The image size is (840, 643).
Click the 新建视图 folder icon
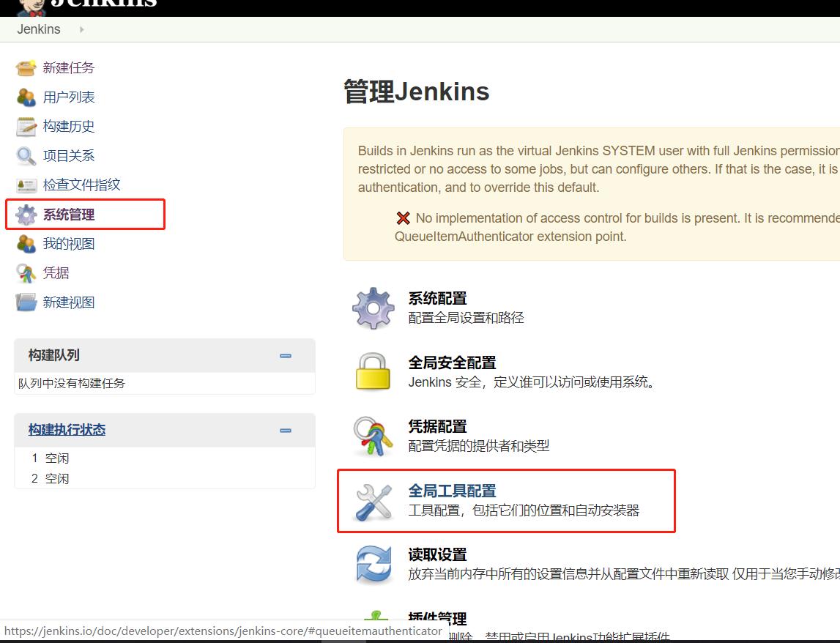26,302
